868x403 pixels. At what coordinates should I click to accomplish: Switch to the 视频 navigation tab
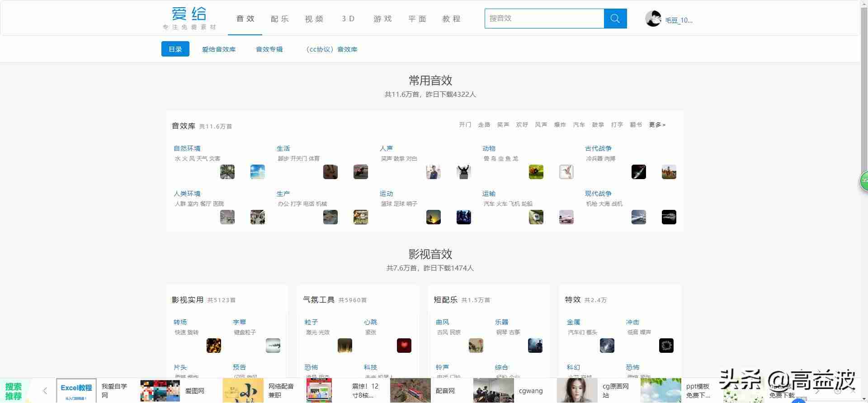pos(314,19)
